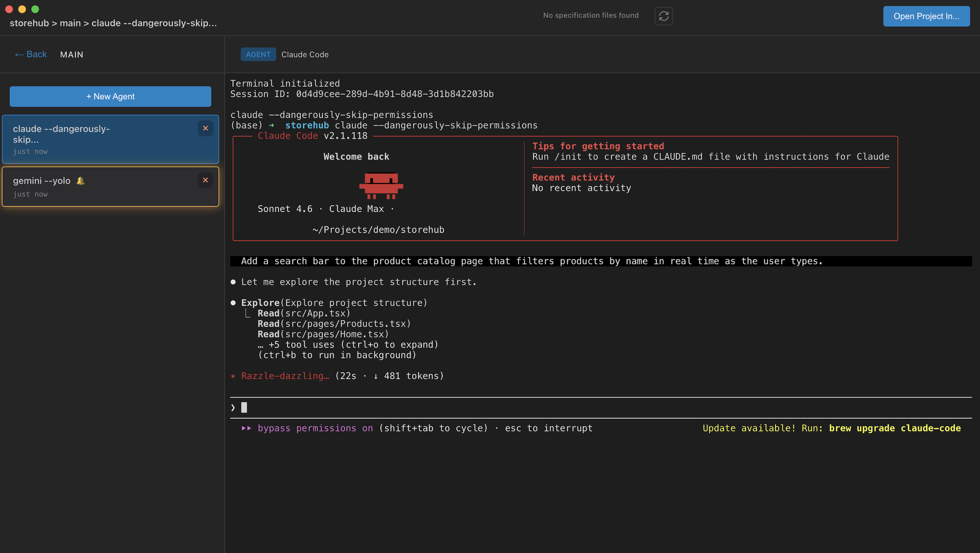
Task: Close the gemini --yolo agent session
Action: [205, 180]
